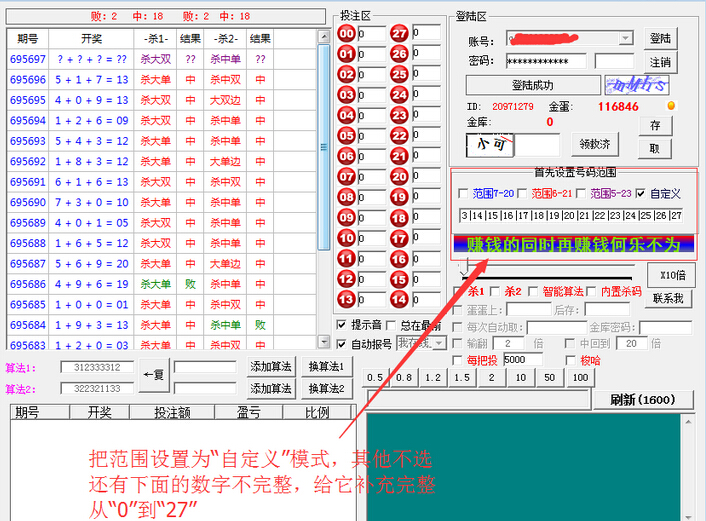Screen dimensions: 706x521
Task: Click results list scrollbar up arrow
Action: pos(323,36)
